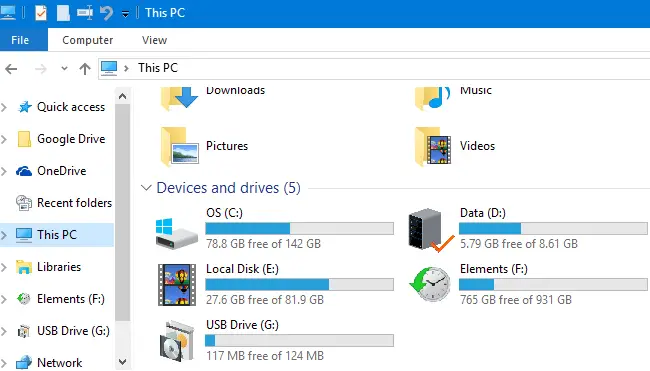Click the Undo arrow in quick access toolbar
This screenshot has height=371, width=650.
click(106, 13)
